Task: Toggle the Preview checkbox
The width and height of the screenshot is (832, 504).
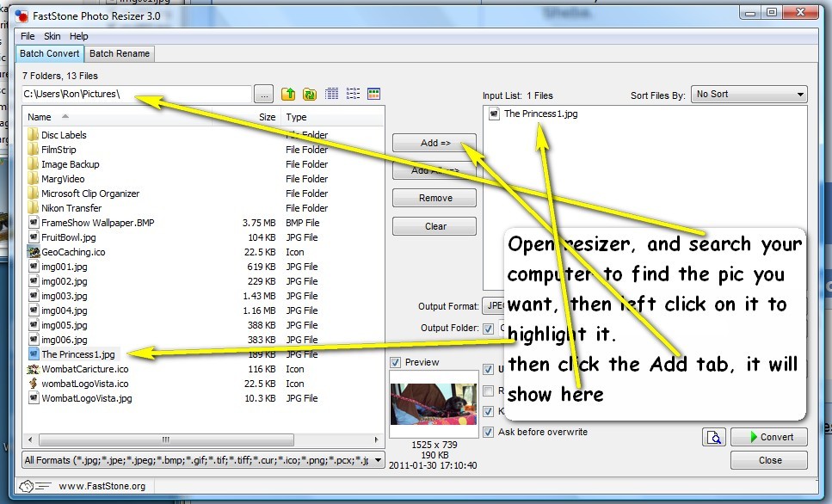Action: pos(396,362)
